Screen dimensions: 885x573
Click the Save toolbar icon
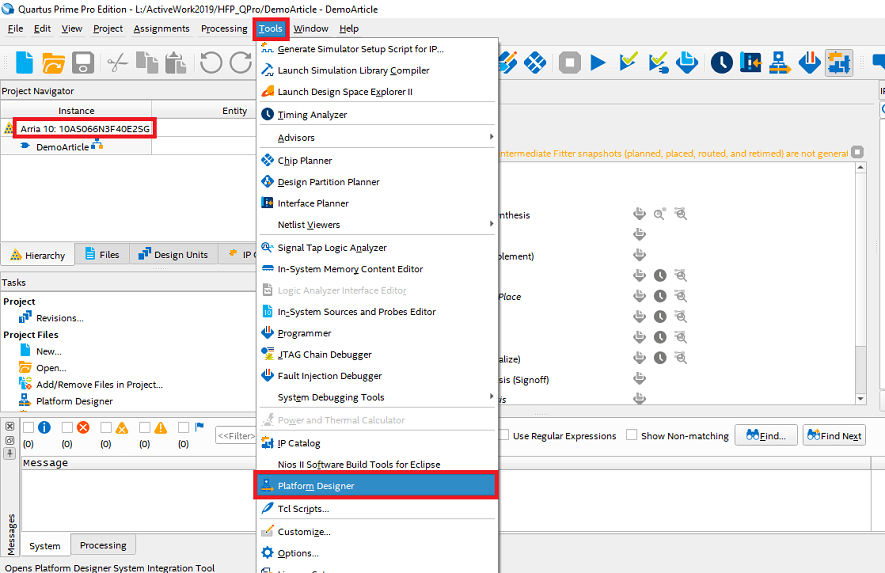point(82,64)
